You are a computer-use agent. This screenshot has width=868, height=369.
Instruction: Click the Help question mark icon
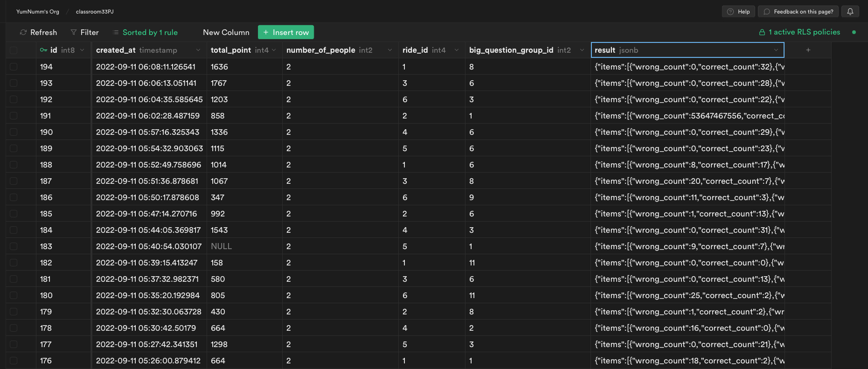(x=730, y=12)
